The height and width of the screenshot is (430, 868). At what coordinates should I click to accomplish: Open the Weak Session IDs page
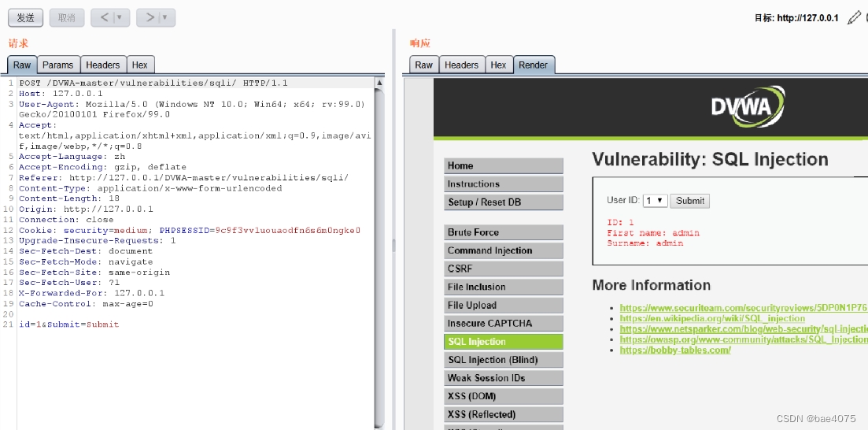(503, 378)
